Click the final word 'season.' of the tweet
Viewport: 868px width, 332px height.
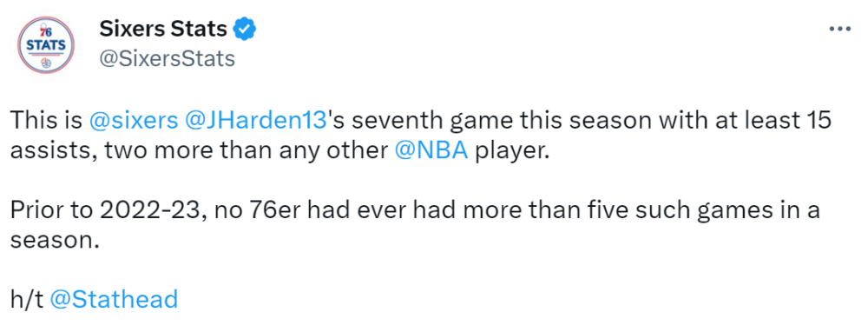click(x=54, y=242)
